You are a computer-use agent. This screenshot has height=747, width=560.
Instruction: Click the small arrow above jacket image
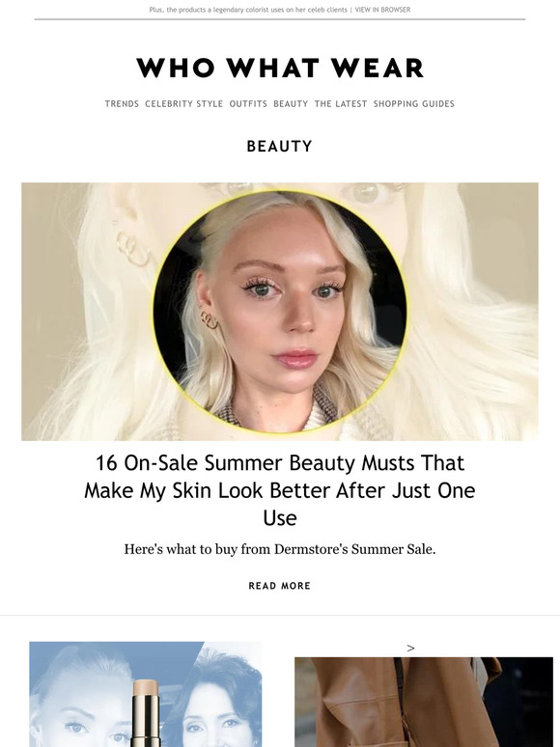click(x=410, y=648)
